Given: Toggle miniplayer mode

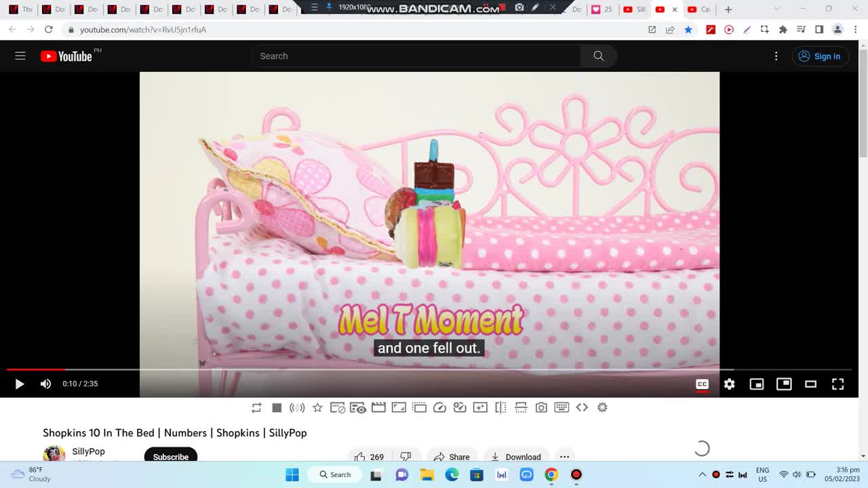Looking at the screenshot, I should coord(757,384).
